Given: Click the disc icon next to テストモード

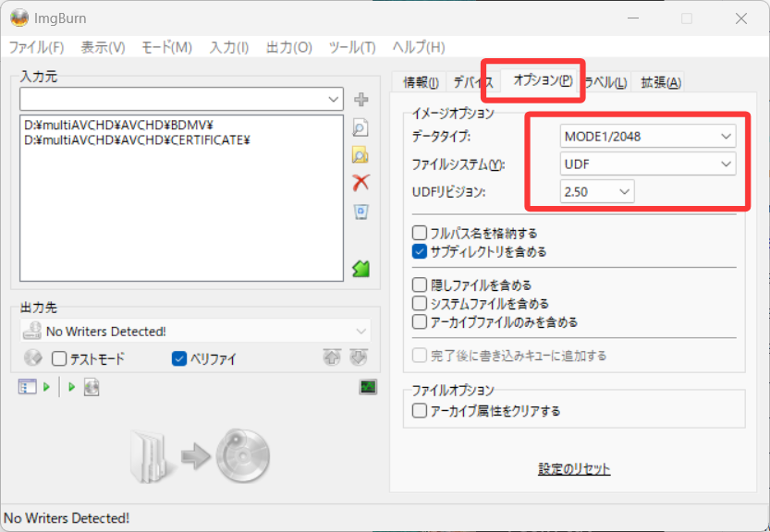Looking at the screenshot, I should 33,358.
